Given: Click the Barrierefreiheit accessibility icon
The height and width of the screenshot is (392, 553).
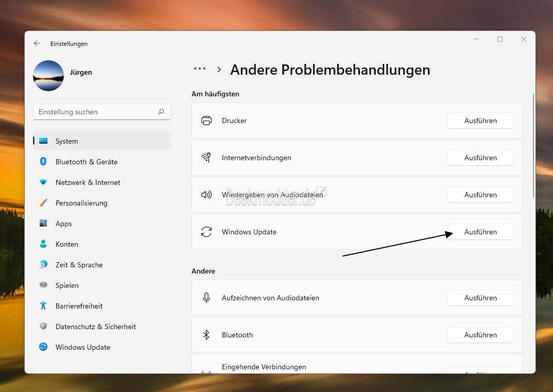Looking at the screenshot, I should click(43, 306).
